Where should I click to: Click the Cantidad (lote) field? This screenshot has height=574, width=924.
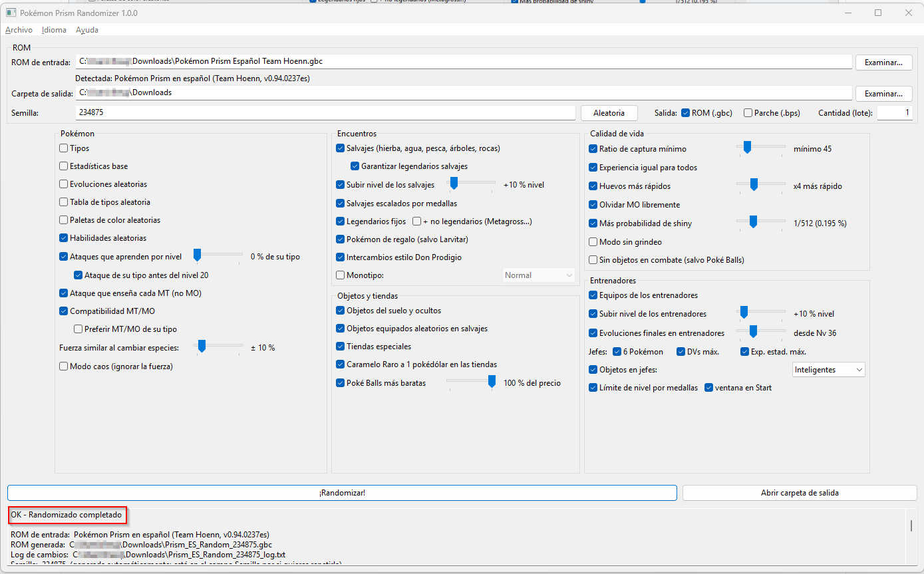click(x=895, y=113)
